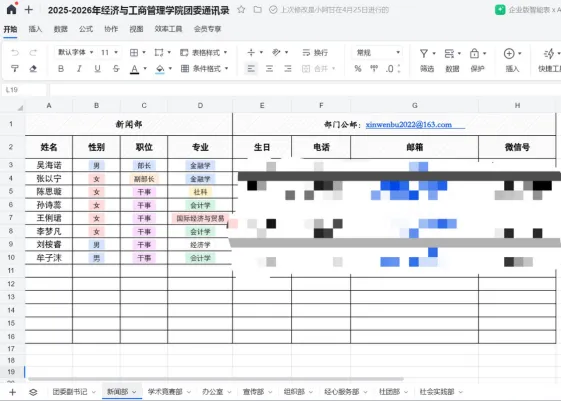Open the font family dropdown 默认字体
The image size is (561, 401).
[x=75, y=52]
